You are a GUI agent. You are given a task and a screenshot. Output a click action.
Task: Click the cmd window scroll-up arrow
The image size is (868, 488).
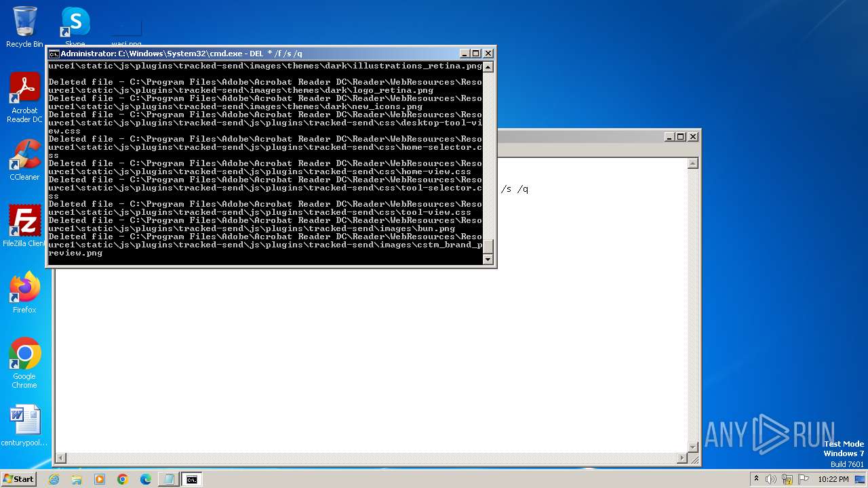tap(488, 66)
